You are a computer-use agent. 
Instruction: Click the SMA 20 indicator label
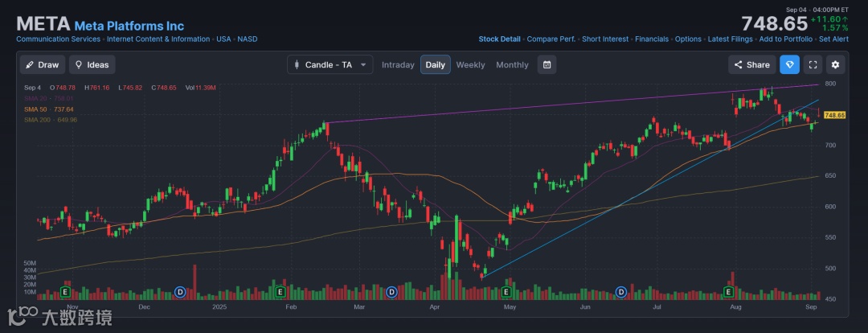pyautogui.click(x=49, y=98)
